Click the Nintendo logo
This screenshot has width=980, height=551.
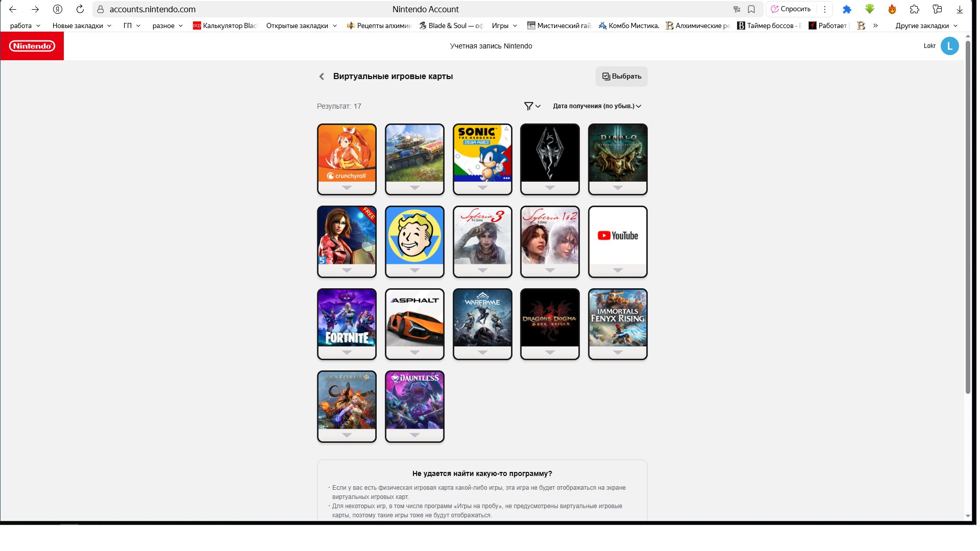[32, 46]
